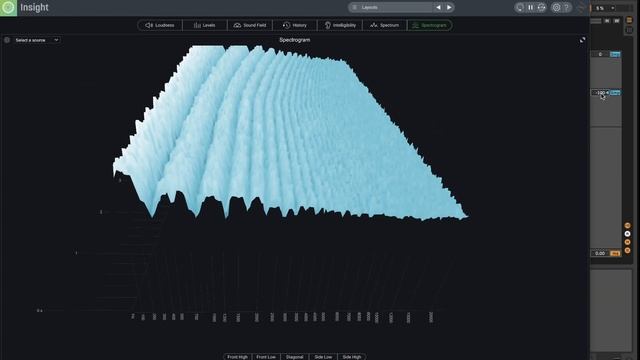The height and width of the screenshot is (360, 640).
Task: Click the orange list icon at host top-right
Action: (629, 20)
